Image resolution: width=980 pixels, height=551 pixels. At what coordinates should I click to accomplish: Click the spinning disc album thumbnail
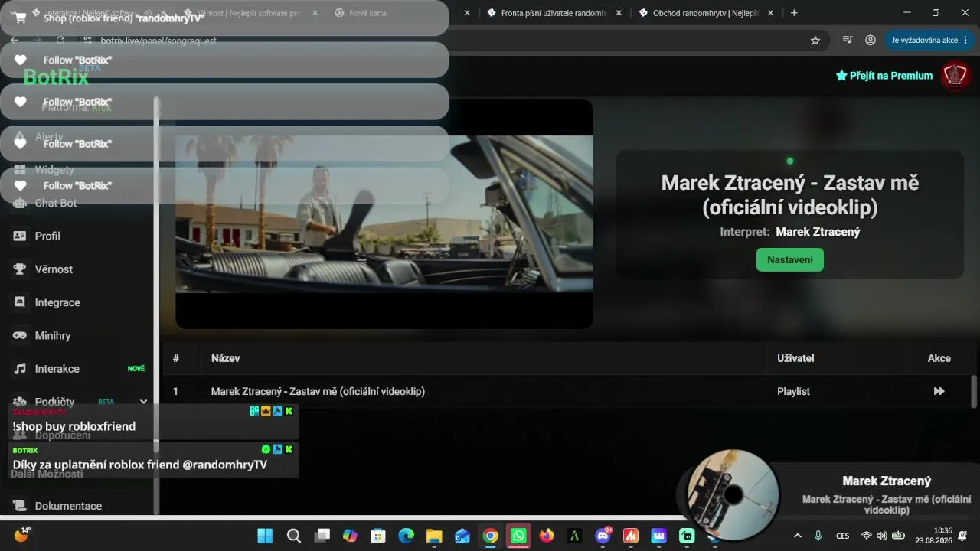coord(733,494)
